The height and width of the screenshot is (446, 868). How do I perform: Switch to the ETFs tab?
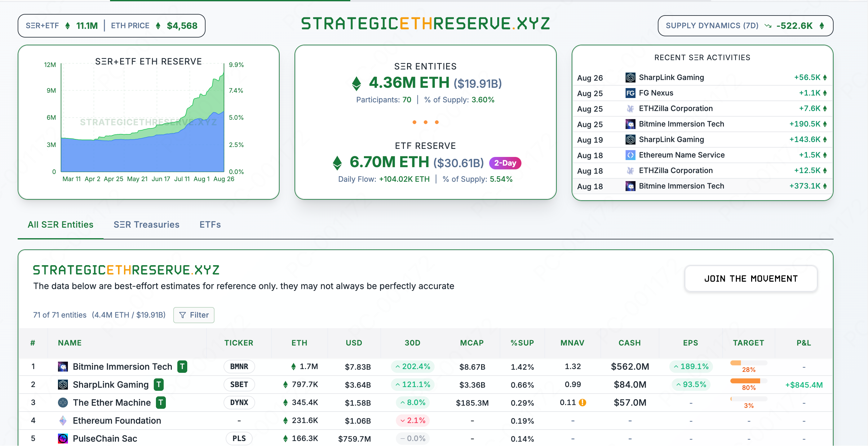click(x=210, y=225)
